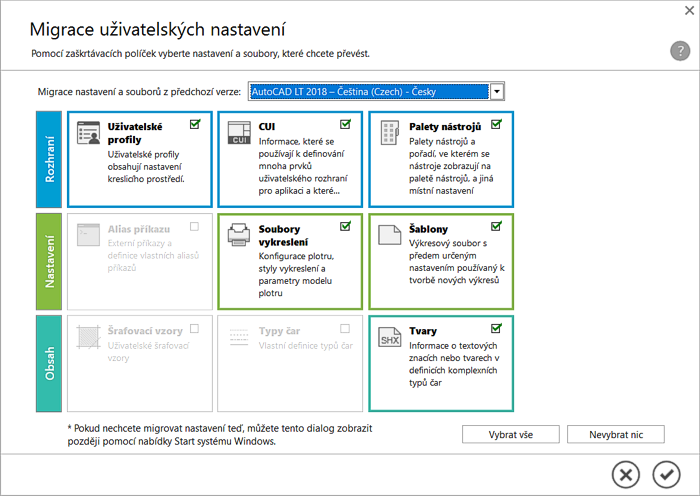Click the Uživatelské profily icon

click(88, 133)
